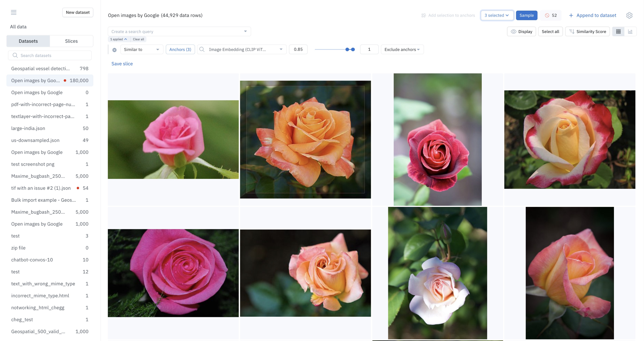Open the hamburger menu in the sidebar

[14, 12]
